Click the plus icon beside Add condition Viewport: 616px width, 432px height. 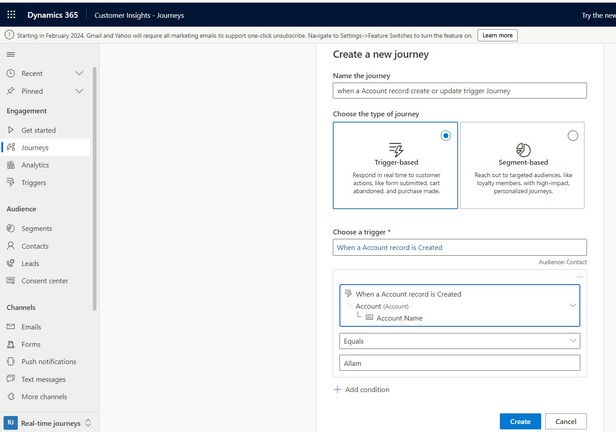[337, 390]
